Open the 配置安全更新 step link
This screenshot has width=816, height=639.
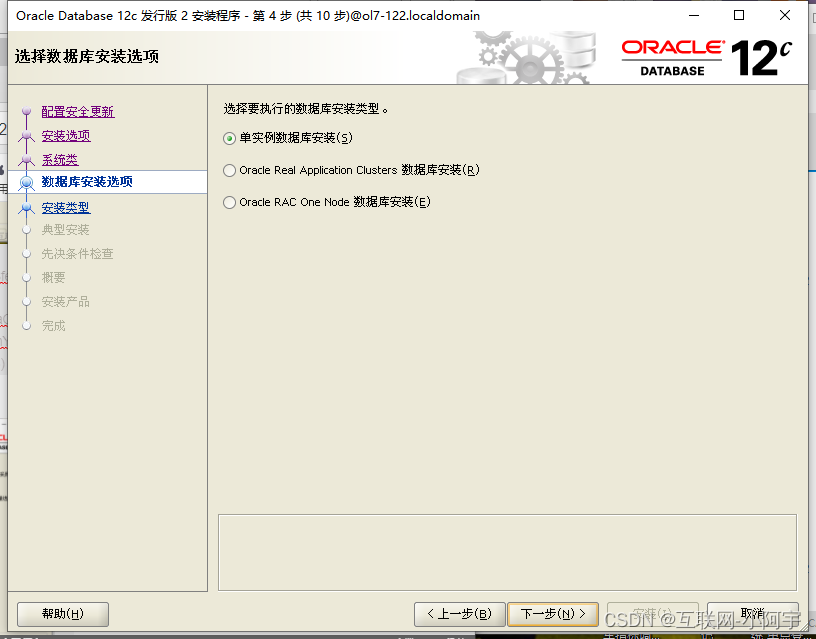click(x=78, y=112)
